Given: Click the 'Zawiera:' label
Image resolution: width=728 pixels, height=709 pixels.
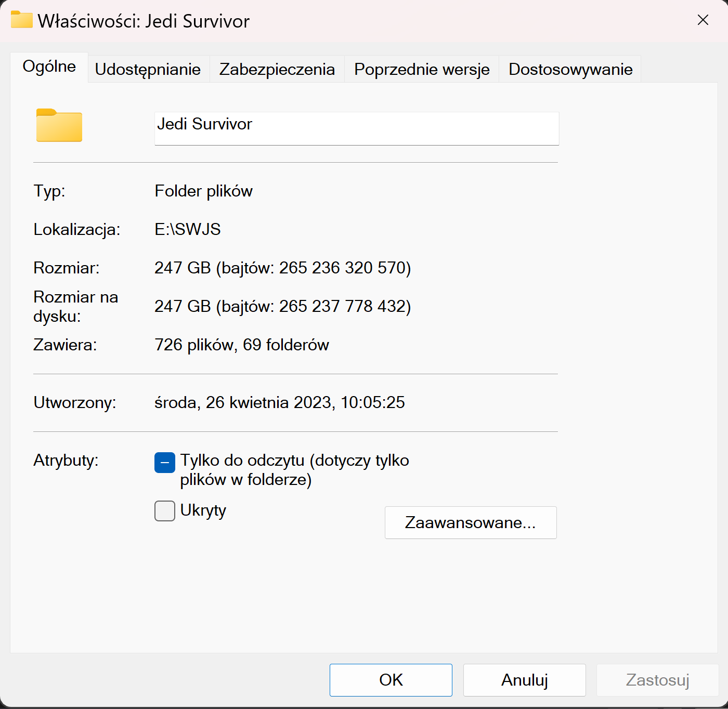Looking at the screenshot, I should tap(65, 345).
